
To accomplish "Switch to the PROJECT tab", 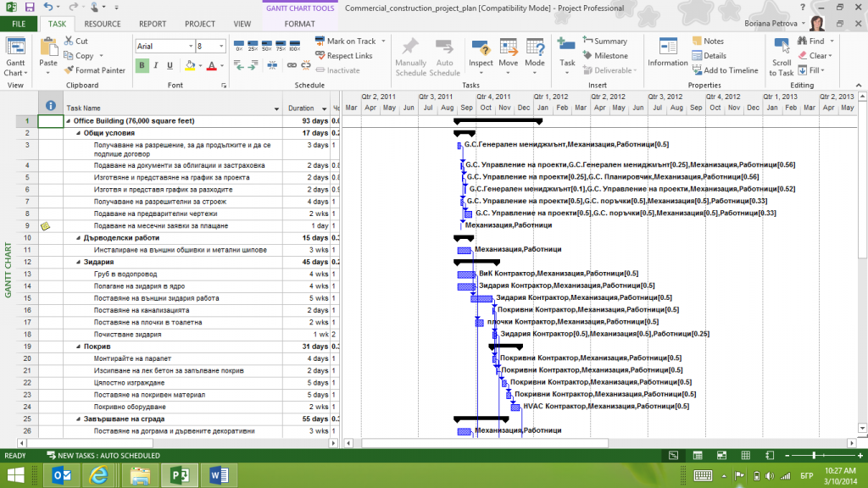I will tap(200, 24).
